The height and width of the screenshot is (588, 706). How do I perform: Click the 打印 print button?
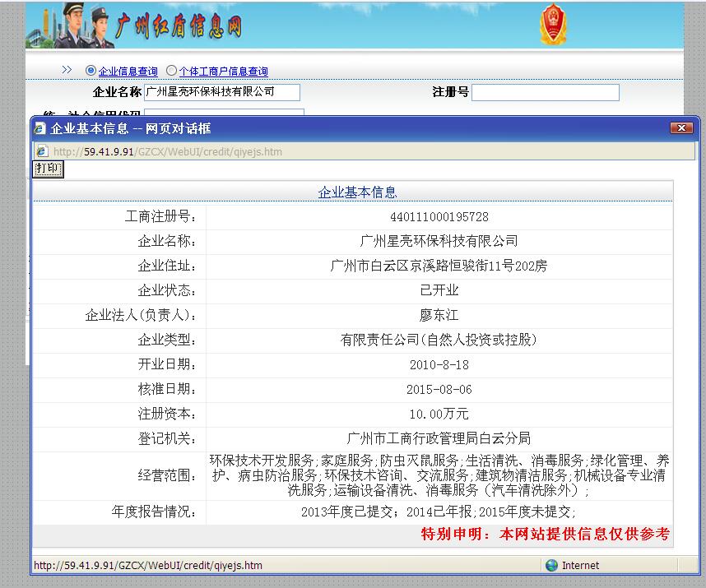point(49,169)
